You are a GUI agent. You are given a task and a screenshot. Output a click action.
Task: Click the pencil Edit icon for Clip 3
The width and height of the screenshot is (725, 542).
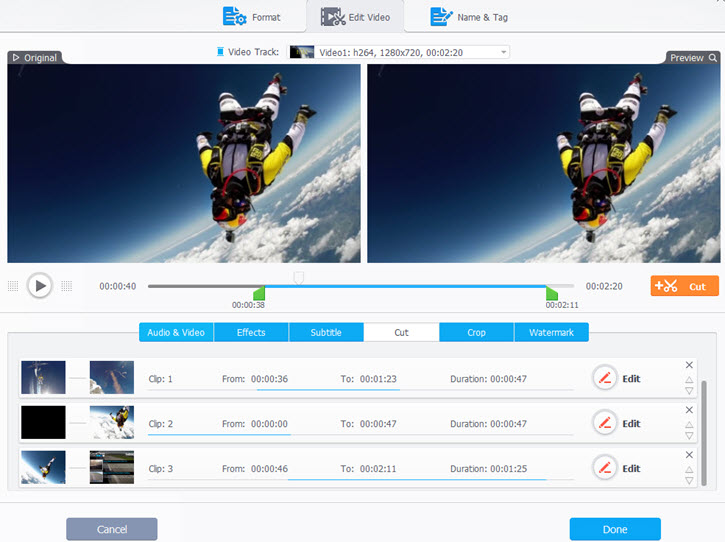pos(605,468)
